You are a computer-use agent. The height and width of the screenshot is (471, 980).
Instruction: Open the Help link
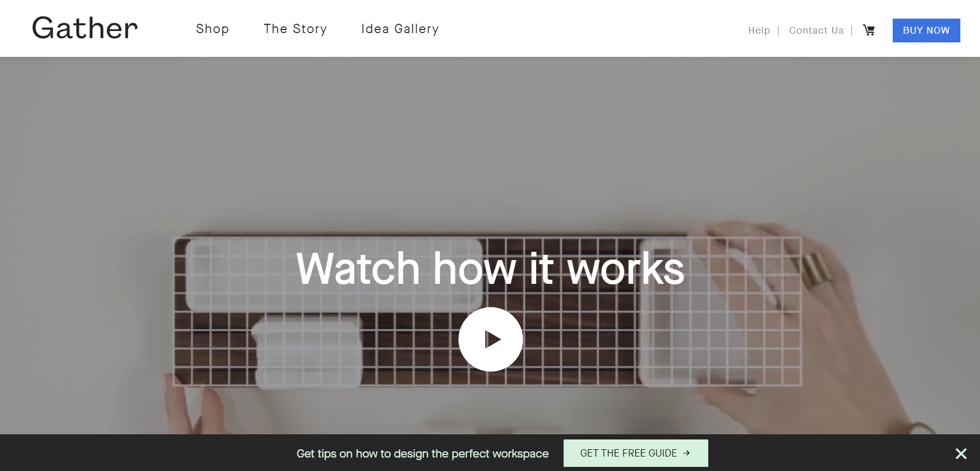tap(759, 31)
